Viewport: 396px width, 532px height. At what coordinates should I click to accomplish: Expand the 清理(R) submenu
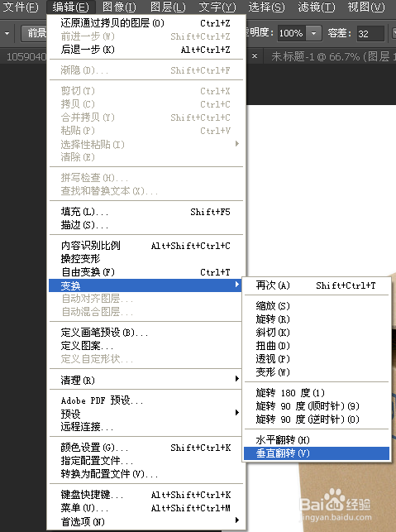click(x=146, y=381)
